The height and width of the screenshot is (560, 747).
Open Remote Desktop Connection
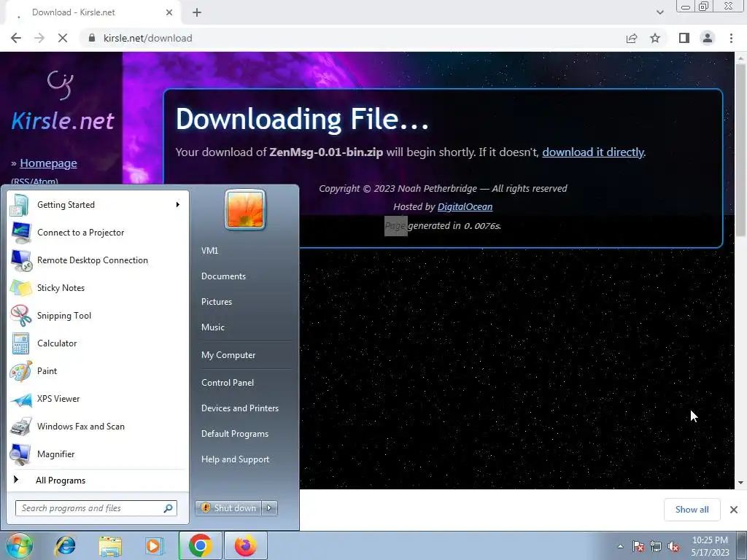[98, 260]
